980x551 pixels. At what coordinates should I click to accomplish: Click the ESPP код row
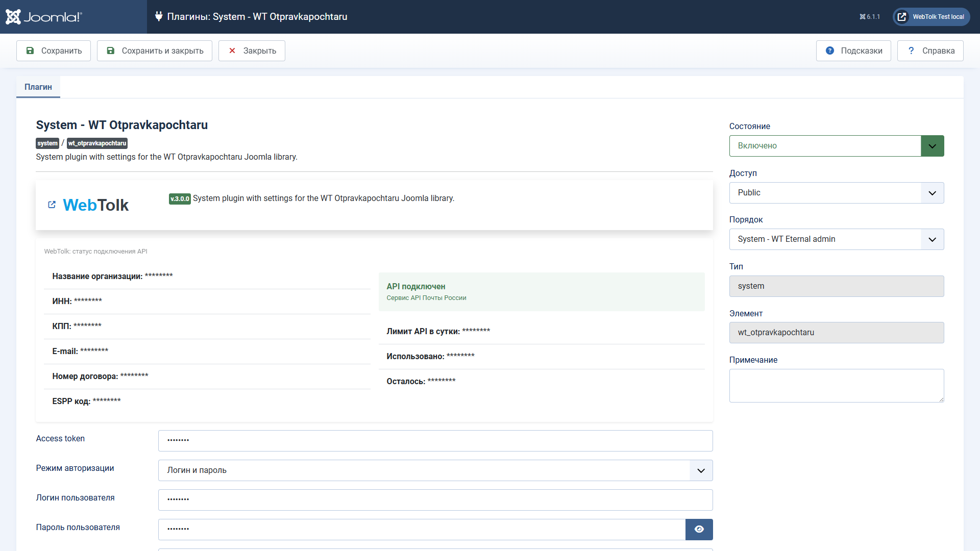pyautogui.click(x=207, y=402)
